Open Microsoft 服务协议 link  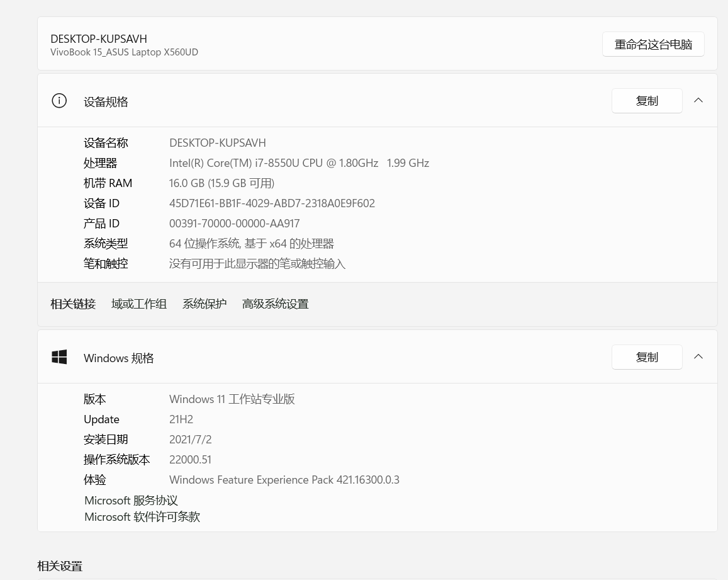pos(131,501)
